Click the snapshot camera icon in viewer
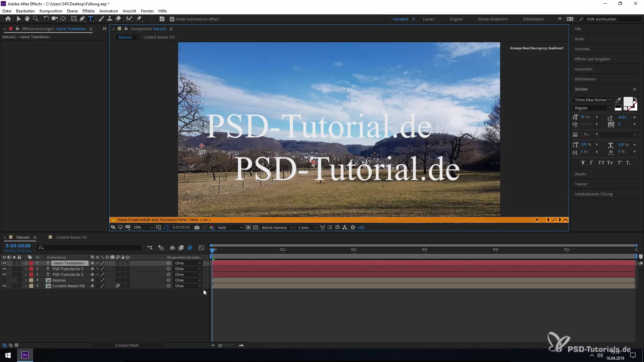The height and width of the screenshot is (362, 644). [x=197, y=228]
